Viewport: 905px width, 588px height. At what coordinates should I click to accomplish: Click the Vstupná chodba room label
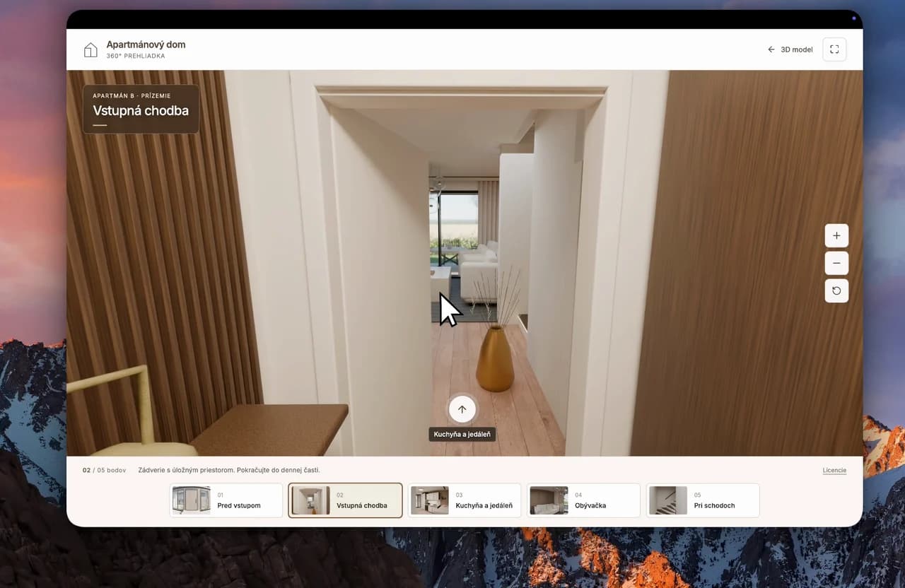click(141, 110)
